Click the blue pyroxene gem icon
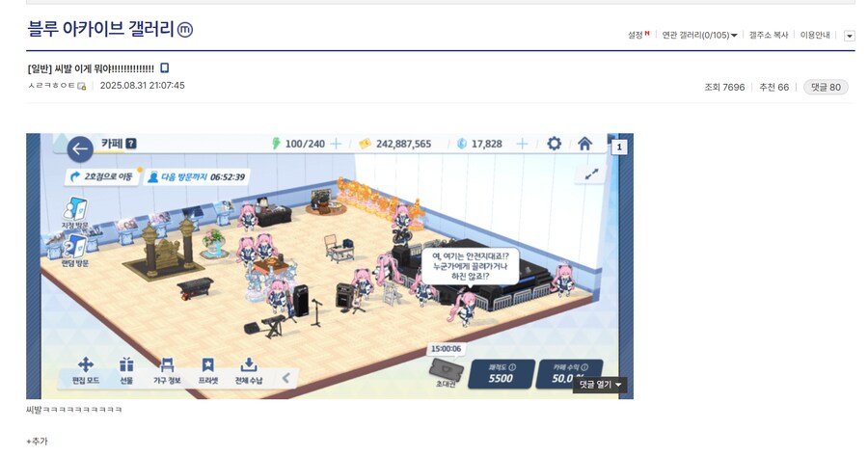The width and height of the screenshot is (868, 456). (462, 144)
